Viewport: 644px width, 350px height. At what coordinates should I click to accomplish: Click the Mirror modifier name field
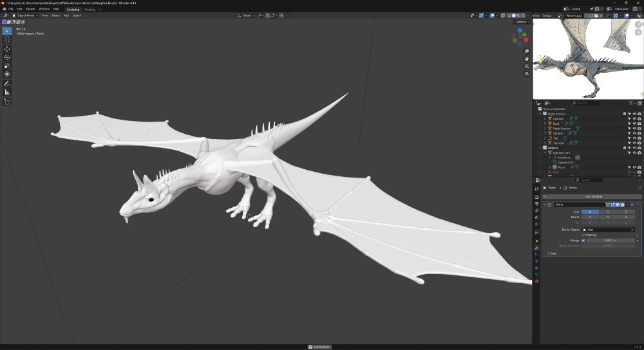point(579,205)
